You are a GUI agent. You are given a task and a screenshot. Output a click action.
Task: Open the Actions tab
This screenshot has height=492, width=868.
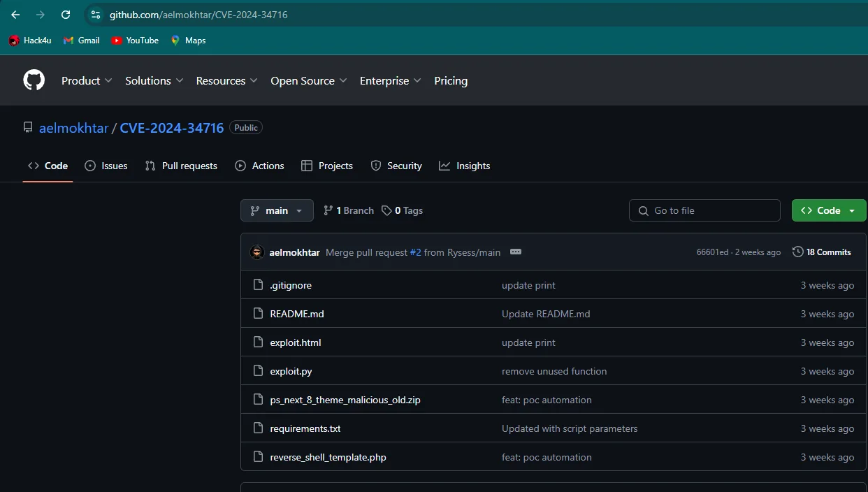coord(259,166)
